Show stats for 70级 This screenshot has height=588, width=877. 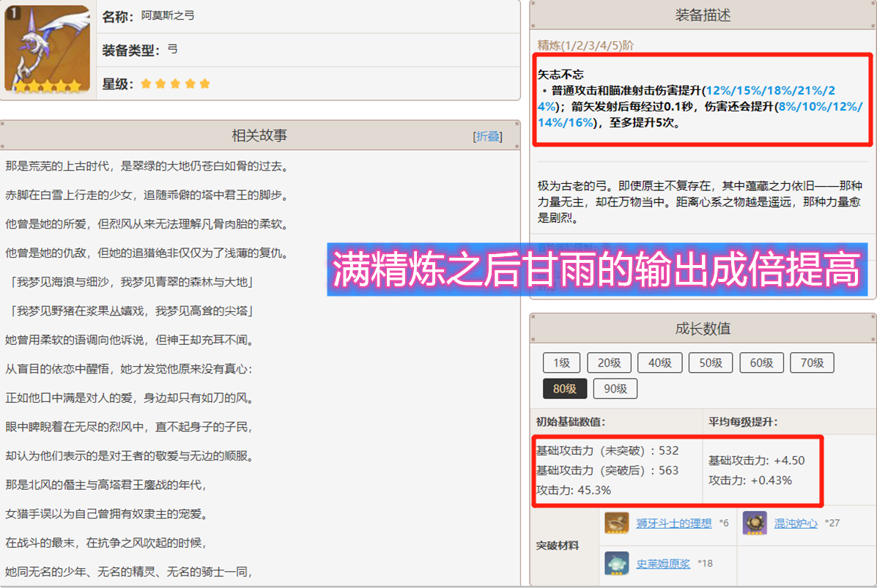pos(812,362)
